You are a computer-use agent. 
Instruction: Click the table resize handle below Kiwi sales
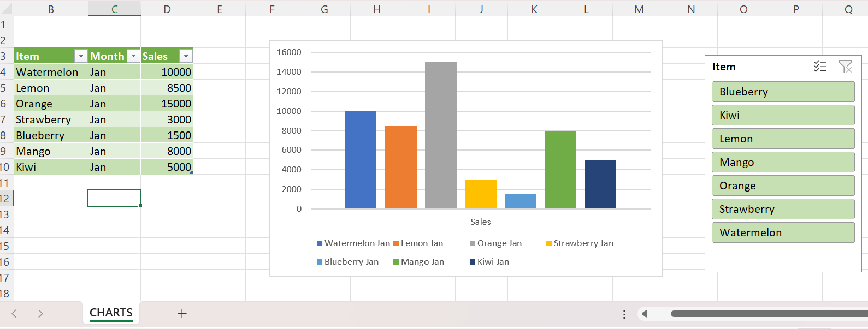(x=191, y=172)
